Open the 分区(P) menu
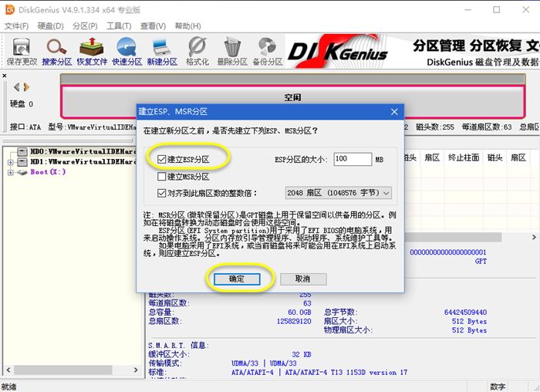540x392 pixels. coord(85,26)
